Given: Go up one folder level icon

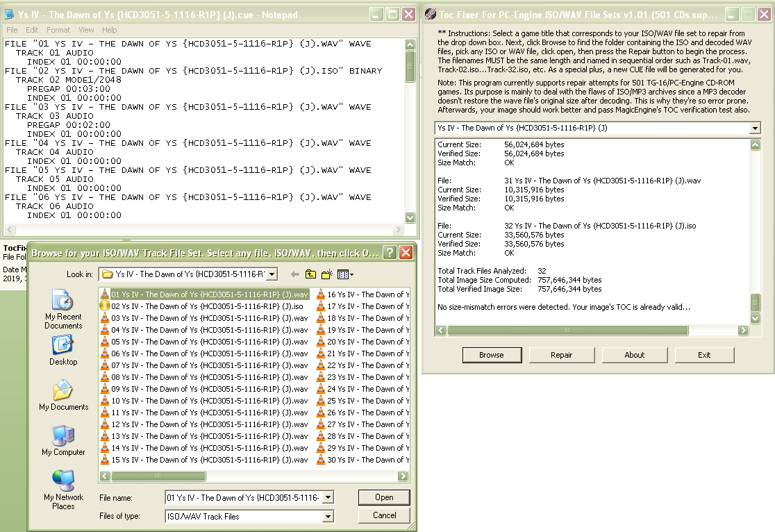Looking at the screenshot, I should click(311, 274).
